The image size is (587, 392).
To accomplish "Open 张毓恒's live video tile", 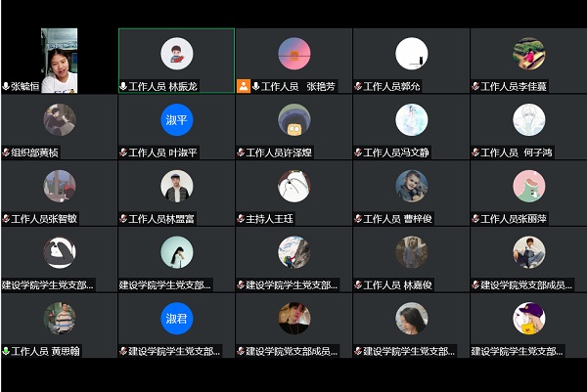I will (x=59, y=59).
